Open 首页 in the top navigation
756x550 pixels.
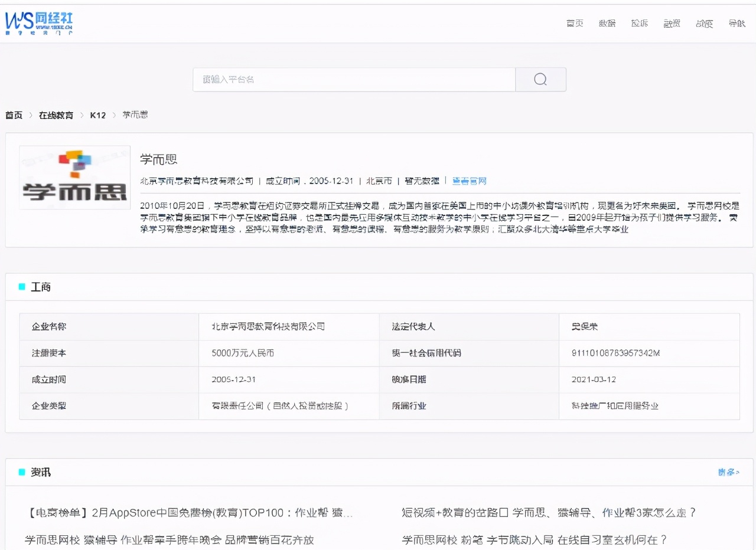pyautogui.click(x=575, y=24)
